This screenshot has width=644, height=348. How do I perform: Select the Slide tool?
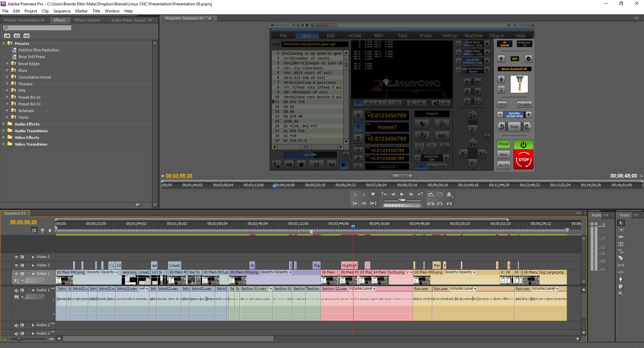point(621,272)
